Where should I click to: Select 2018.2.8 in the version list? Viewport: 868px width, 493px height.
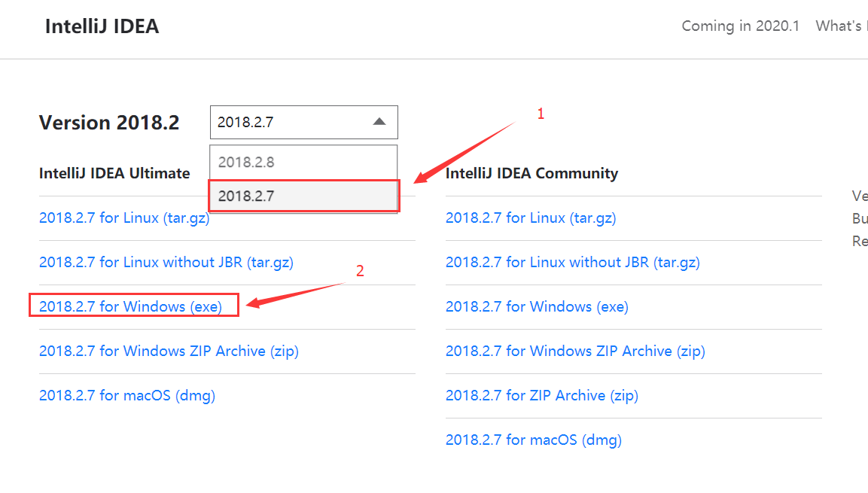303,162
